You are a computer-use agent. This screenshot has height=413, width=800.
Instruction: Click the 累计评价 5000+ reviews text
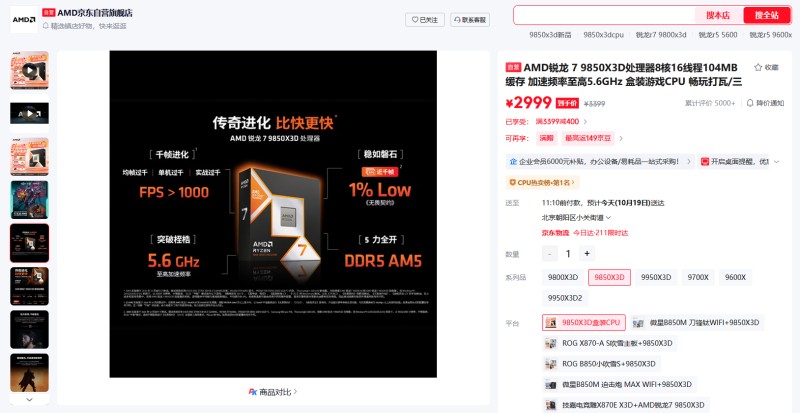710,103
